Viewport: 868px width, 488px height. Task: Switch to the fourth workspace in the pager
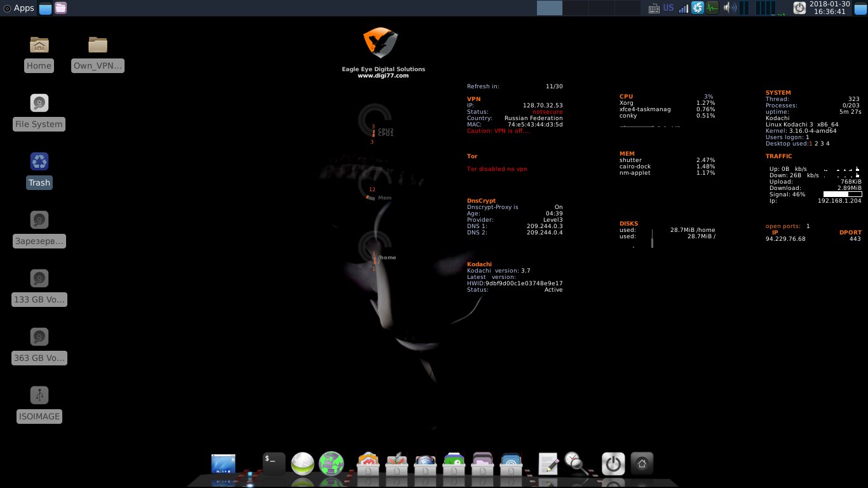point(627,8)
